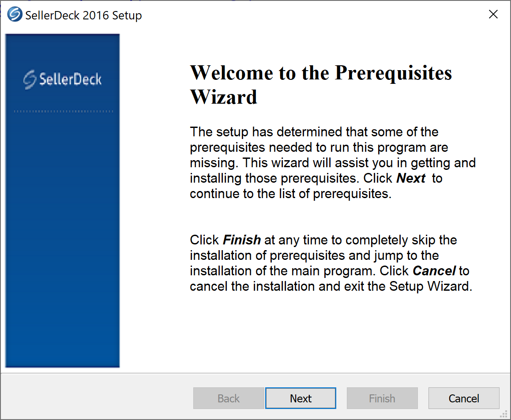511x420 pixels.
Task: Click the paragraph starting "The setup has determined"
Action: click(333, 162)
